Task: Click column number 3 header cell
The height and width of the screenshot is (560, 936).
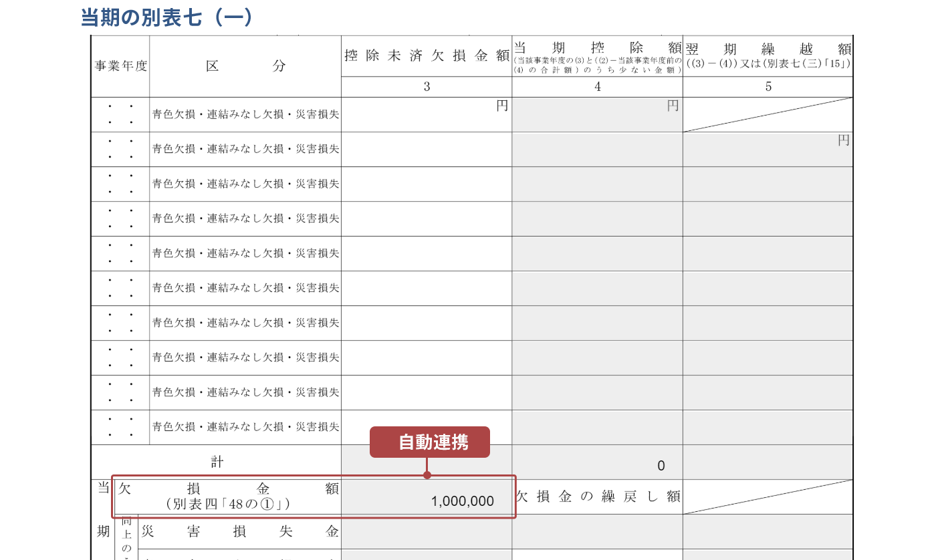Action: (427, 87)
